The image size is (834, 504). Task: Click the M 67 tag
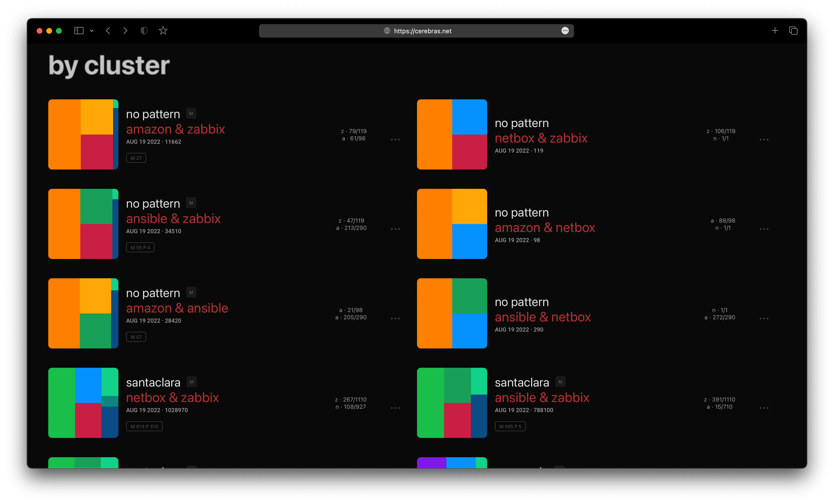tap(136, 337)
